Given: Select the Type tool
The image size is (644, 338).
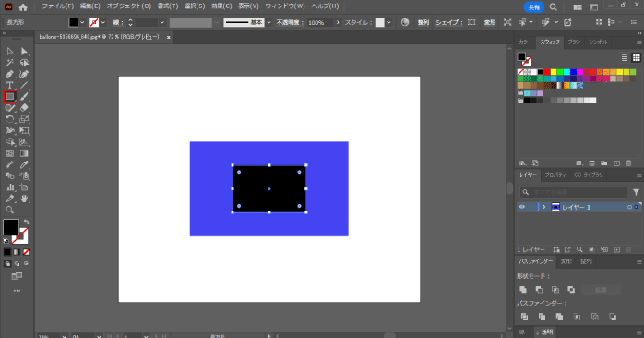Looking at the screenshot, I should coord(10,86).
